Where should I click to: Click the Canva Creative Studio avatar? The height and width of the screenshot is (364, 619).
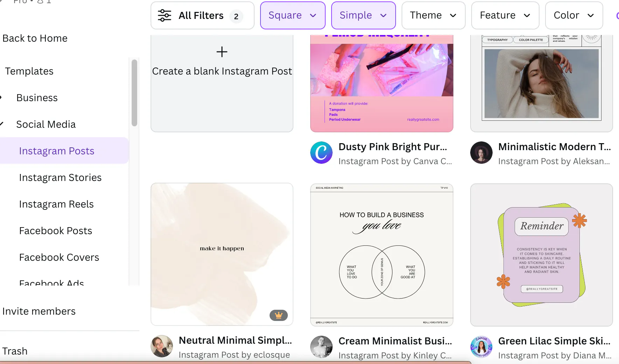click(321, 153)
